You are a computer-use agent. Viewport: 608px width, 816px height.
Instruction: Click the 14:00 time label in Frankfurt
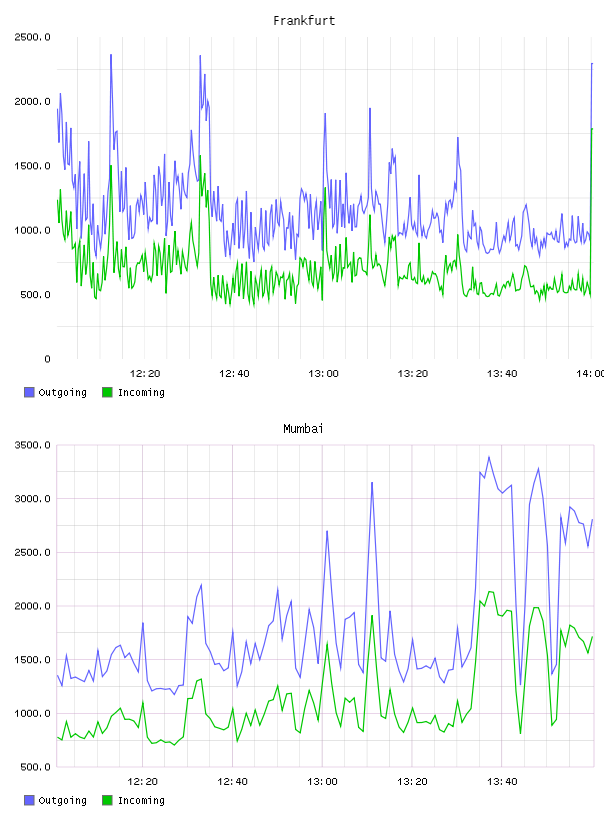(x=590, y=374)
